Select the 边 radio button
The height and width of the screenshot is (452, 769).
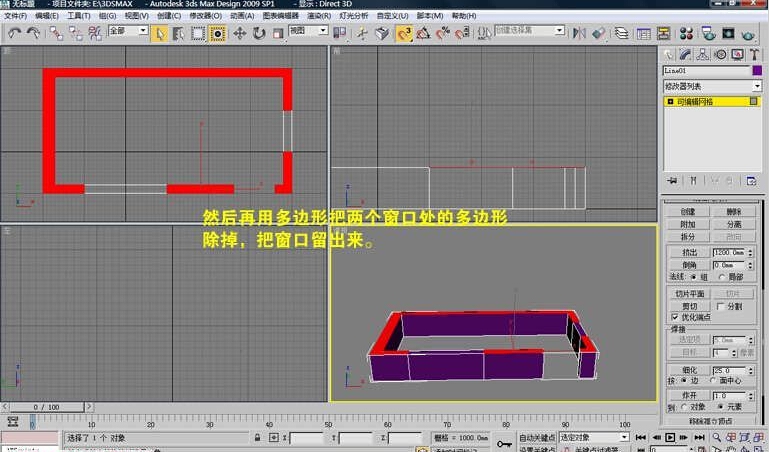pos(684,380)
